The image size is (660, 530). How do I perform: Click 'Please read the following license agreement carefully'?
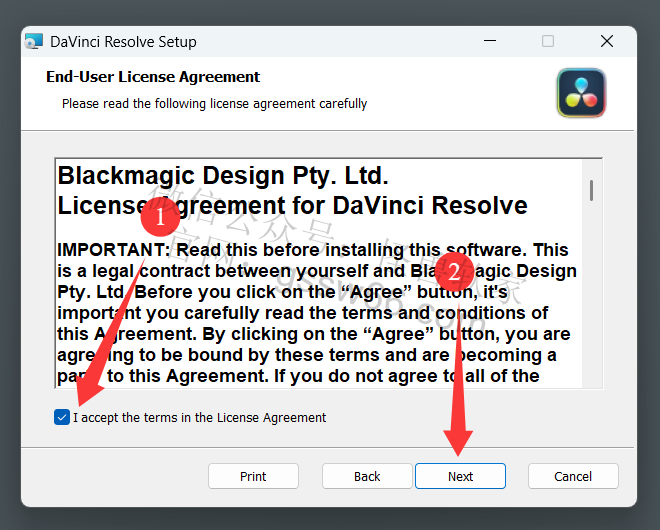tap(214, 104)
